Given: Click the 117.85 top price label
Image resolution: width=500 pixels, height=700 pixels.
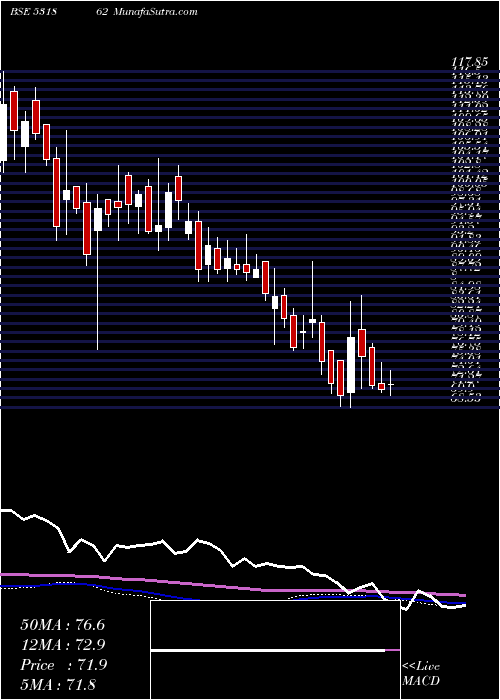Looking at the screenshot, I should tap(468, 62).
